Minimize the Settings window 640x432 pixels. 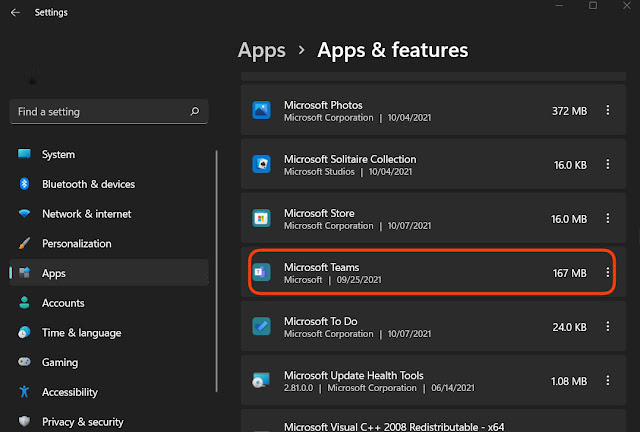click(559, 5)
